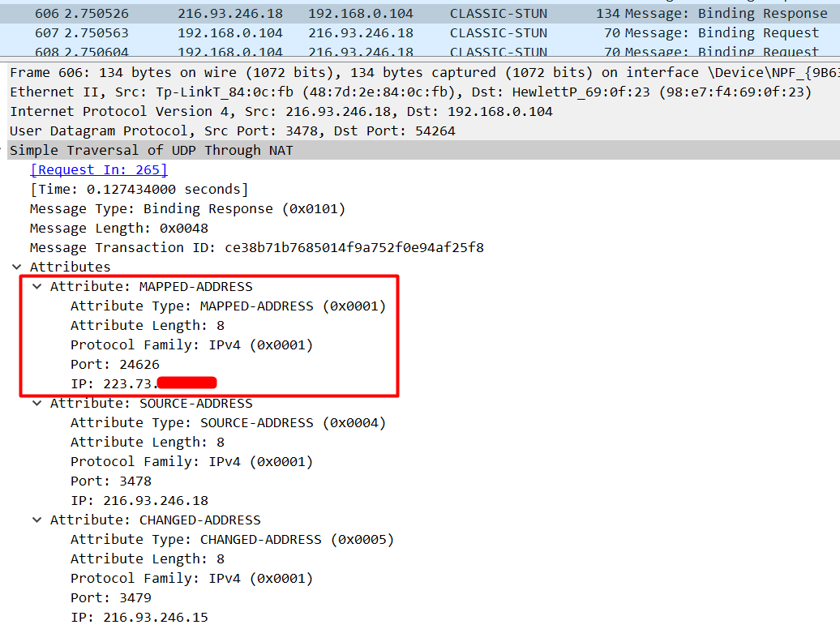Image resolution: width=840 pixels, height=629 pixels.
Task: Select Attribute Type: SOURCE-ADDRESS (0x0004) line
Action: [x=228, y=423]
